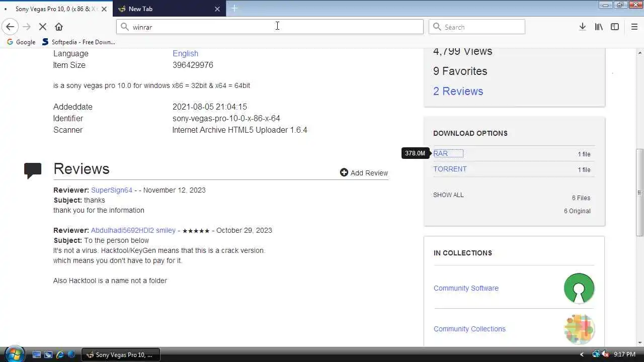
Task: Click the 1 file text next to RAR
Action: [x=584, y=154]
